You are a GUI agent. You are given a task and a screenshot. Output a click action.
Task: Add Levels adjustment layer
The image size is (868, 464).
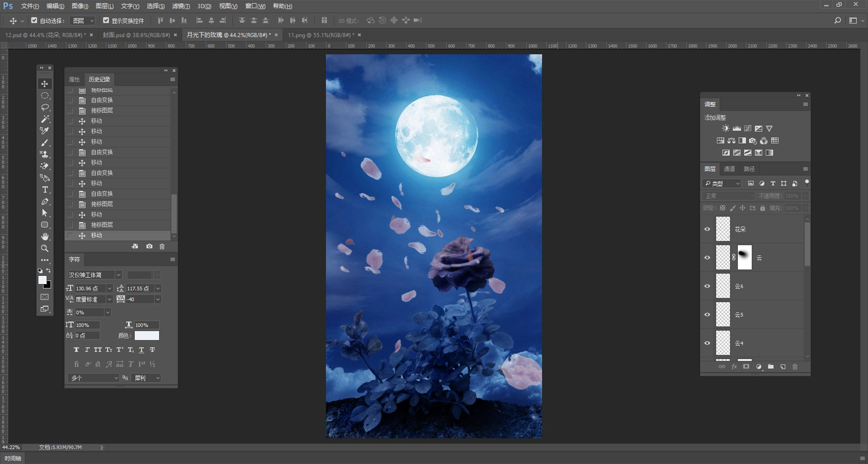pyautogui.click(x=737, y=128)
